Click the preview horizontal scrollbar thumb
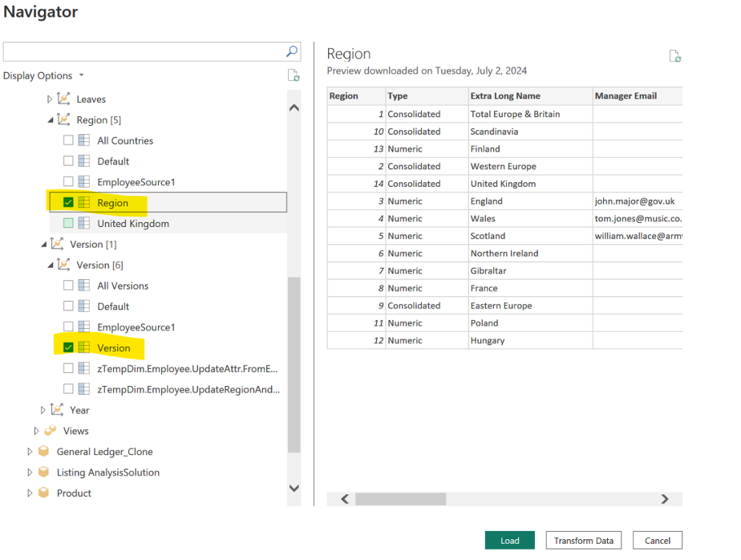 point(401,499)
